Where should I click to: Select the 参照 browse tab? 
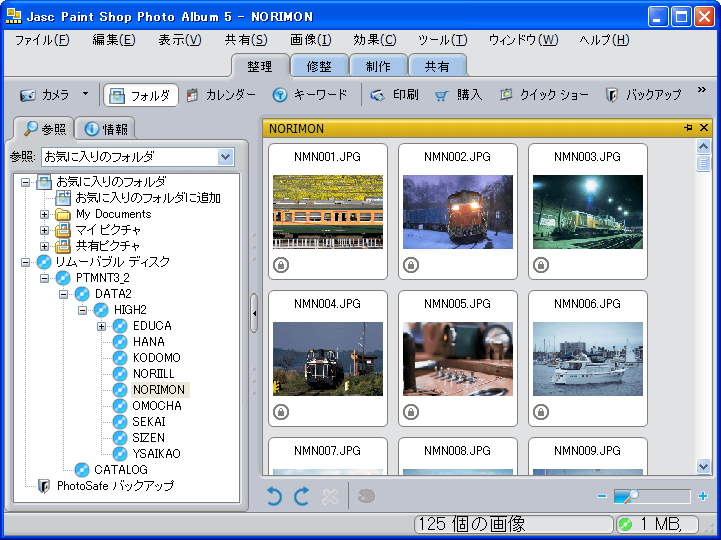[43, 128]
